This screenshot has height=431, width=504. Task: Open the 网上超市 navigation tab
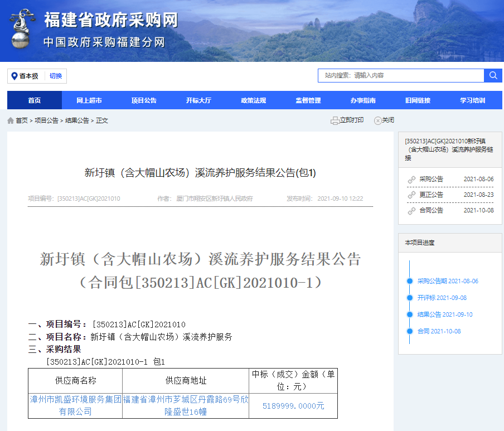coord(89,100)
